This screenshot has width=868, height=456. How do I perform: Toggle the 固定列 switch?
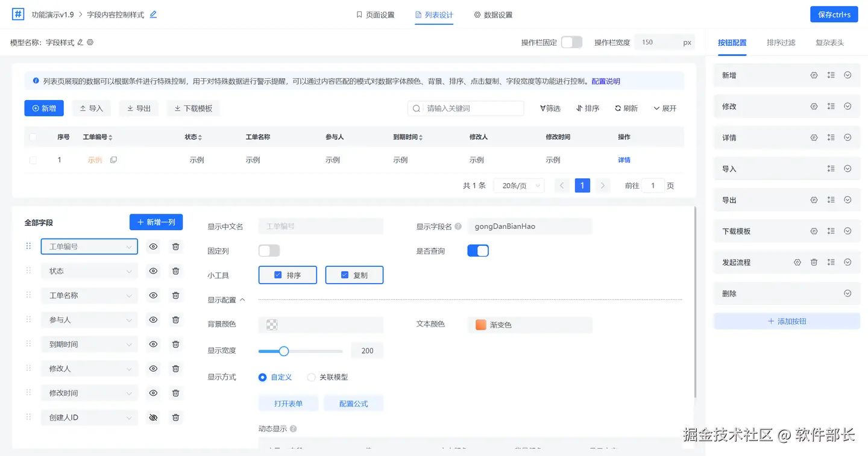[269, 251]
